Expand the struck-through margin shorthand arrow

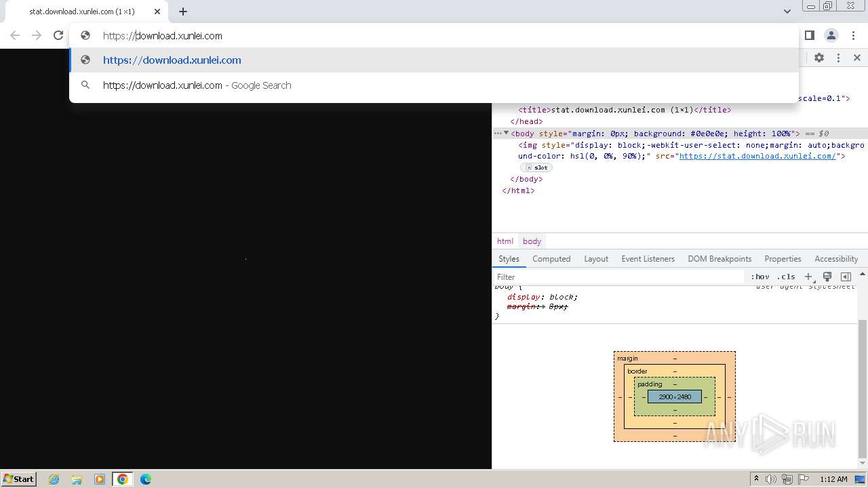tap(544, 307)
